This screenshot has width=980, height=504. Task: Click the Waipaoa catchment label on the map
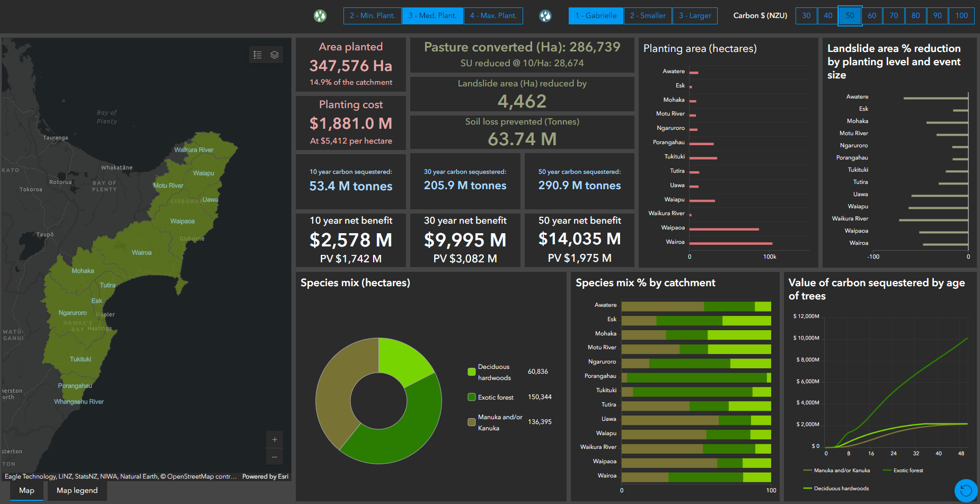182,221
